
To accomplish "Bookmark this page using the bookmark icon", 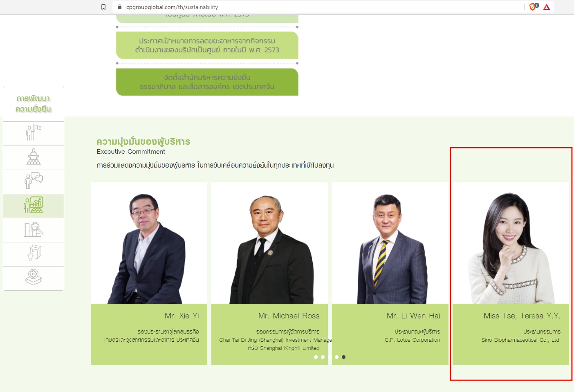I will (103, 7).
